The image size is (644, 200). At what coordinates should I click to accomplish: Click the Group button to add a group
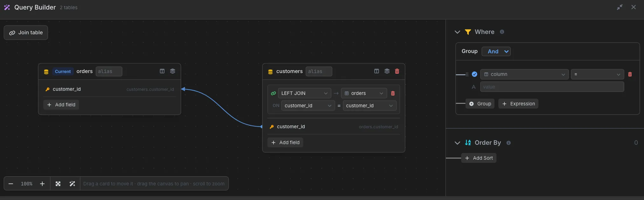coord(480,104)
